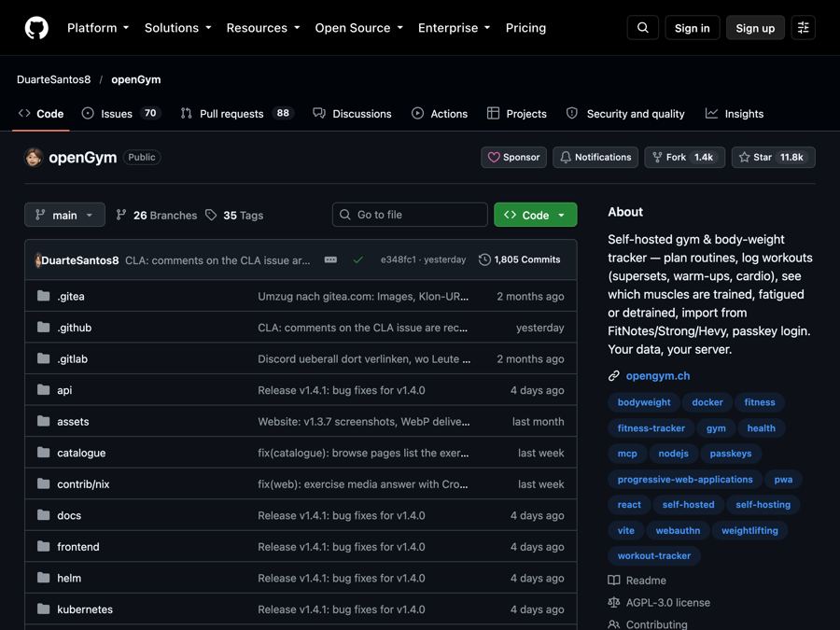Viewport: 840px width, 630px height.
Task: Open the catalogue folder
Action: click(81, 453)
